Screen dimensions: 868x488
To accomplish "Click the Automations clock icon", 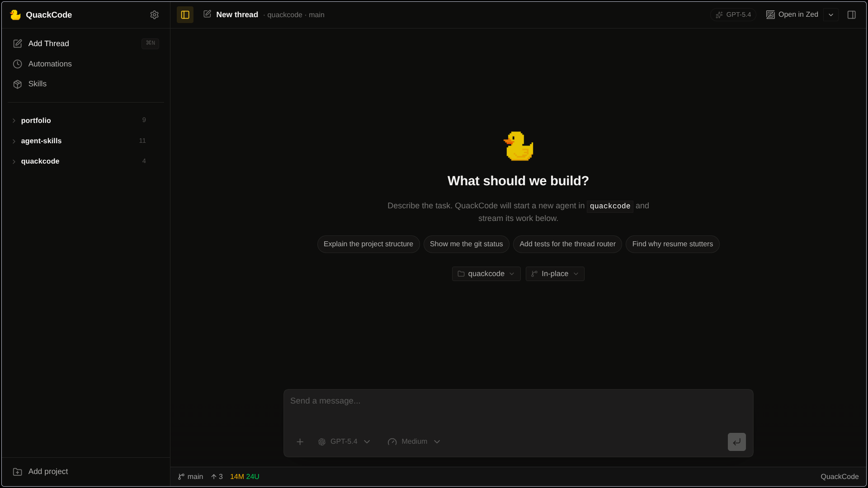I will [x=18, y=64].
